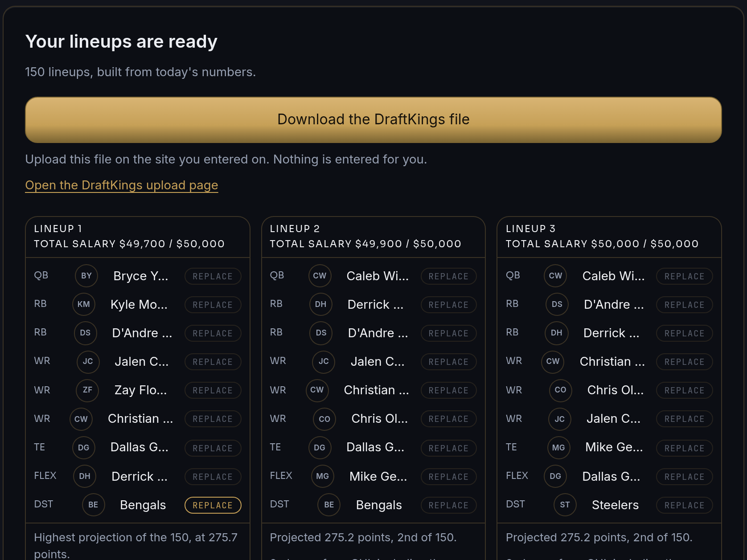Click the DS avatar in Lineup 3

[557, 304]
